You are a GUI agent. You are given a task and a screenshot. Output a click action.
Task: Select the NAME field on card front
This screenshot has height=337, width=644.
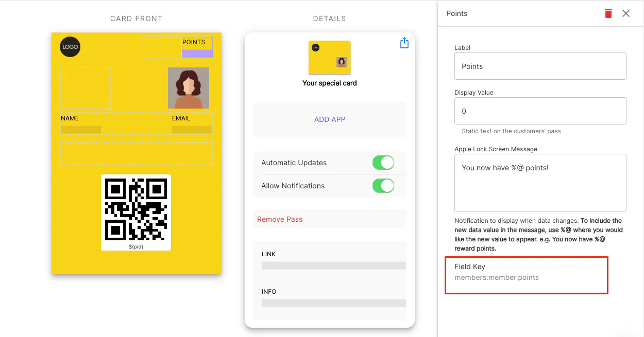(81, 123)
